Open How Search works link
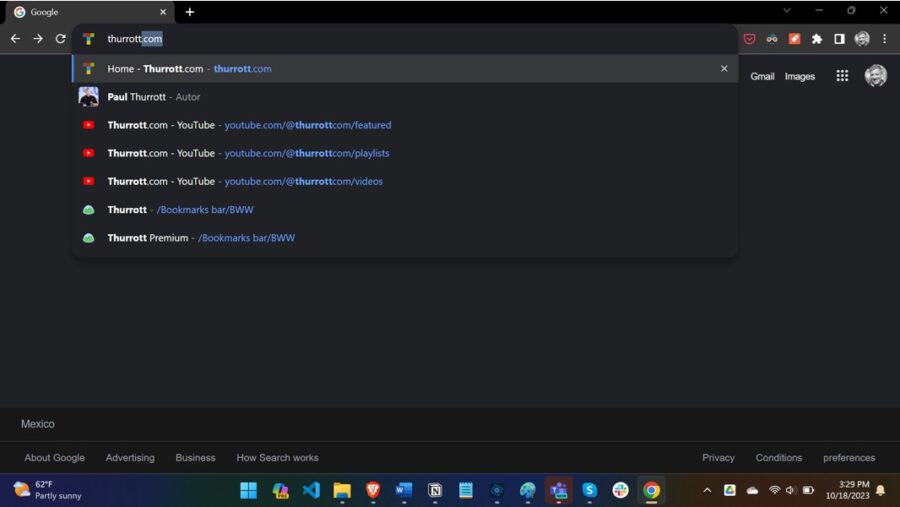900x507 pixels. [x=277, y=458]
